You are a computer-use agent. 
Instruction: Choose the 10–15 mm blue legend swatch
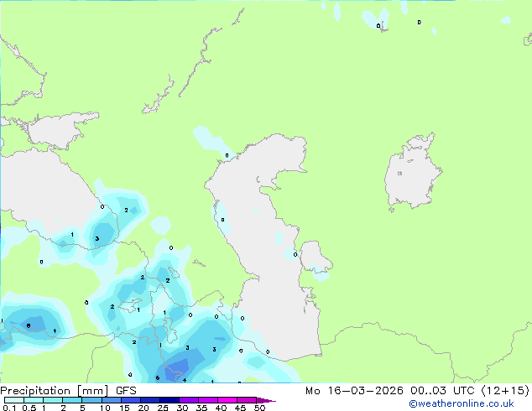(111, 400)
